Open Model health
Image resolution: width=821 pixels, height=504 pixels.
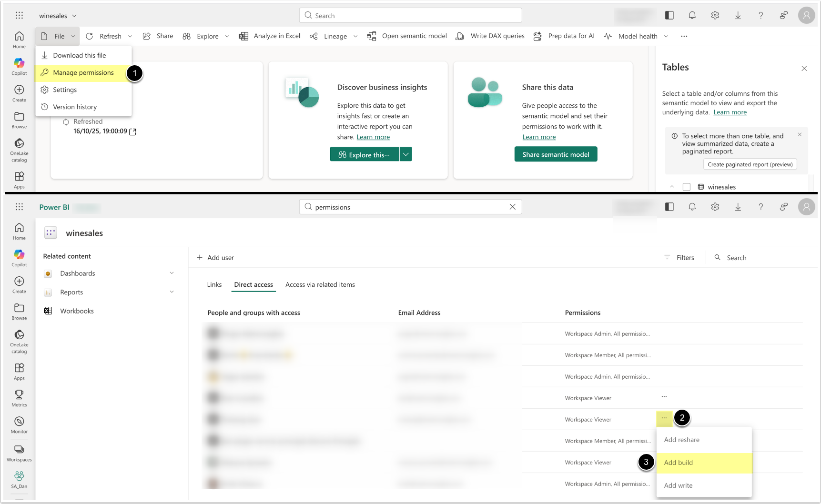pyautogui.click(x=630, y=36)
